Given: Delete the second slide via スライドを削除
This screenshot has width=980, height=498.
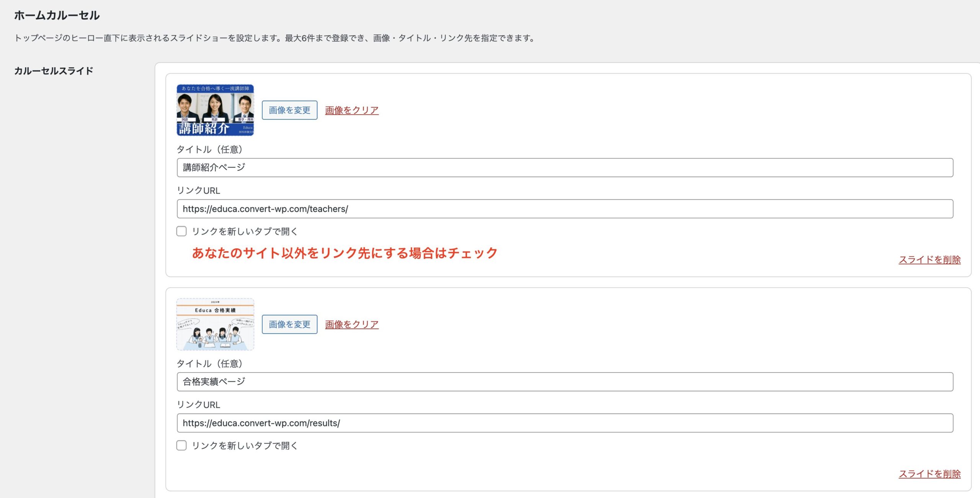Looking at the screenshot, I should (929, 474).
